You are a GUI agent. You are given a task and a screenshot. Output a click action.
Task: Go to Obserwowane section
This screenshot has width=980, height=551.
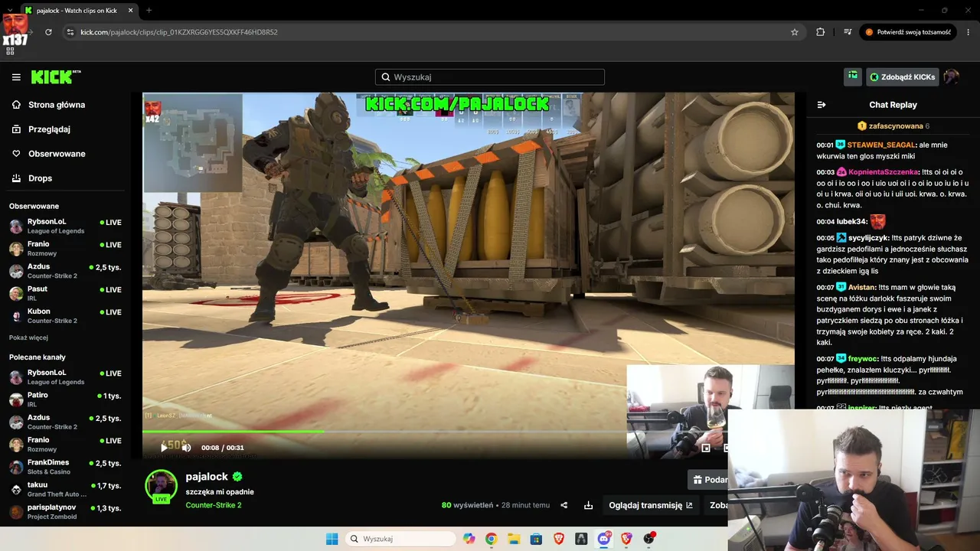tap(57, 154)
